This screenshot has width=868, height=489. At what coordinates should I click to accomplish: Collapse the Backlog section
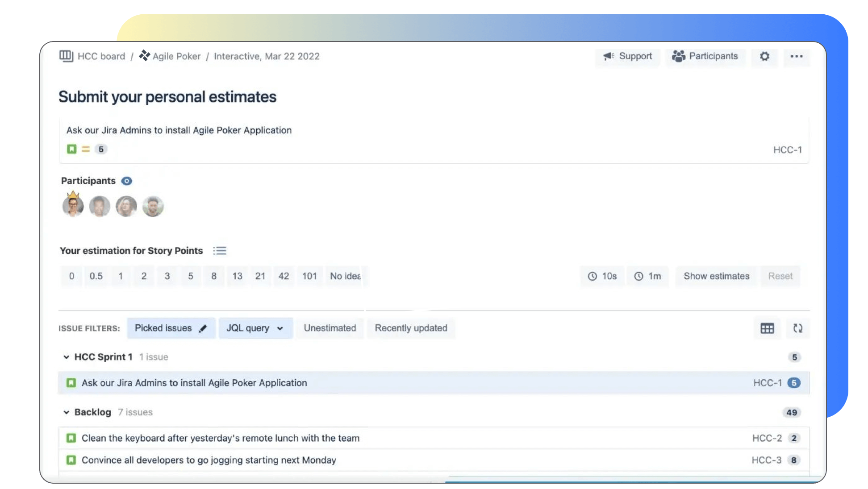point(66,412)
